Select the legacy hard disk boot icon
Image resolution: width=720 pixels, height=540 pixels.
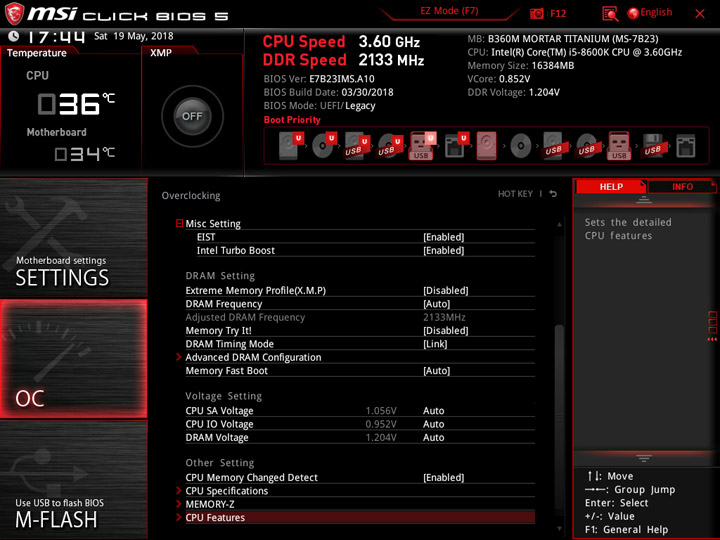(486, 146)
